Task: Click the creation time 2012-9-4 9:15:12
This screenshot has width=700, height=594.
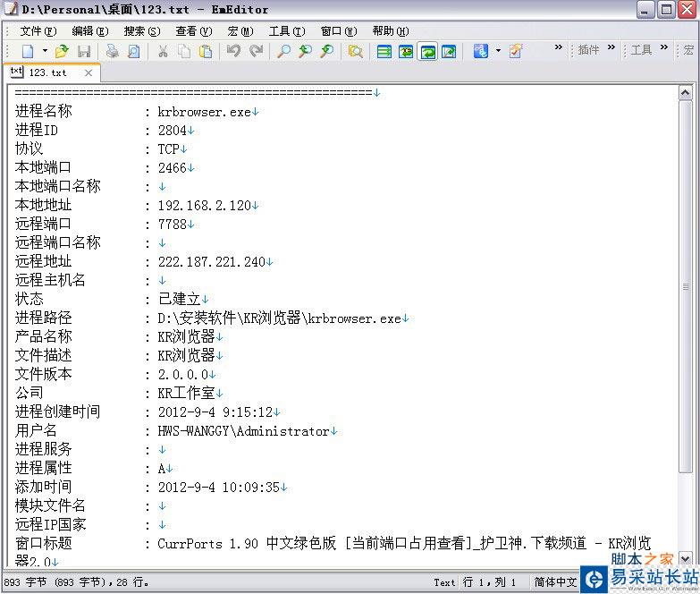Action: point(215,412)
